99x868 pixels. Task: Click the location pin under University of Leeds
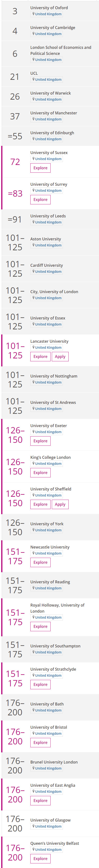[33, 222]
